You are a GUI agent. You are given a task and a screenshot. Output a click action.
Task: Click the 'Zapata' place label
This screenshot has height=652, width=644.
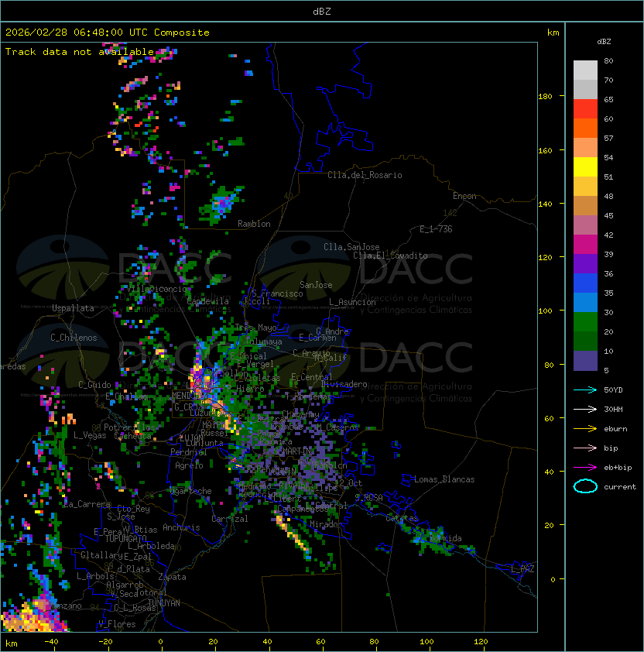coord(172,577)
